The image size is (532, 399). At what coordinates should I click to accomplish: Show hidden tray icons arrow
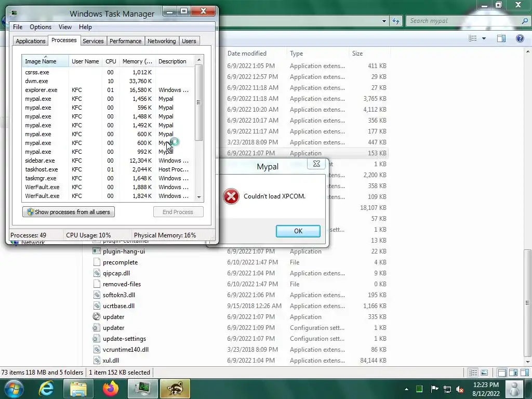point(406,389)
